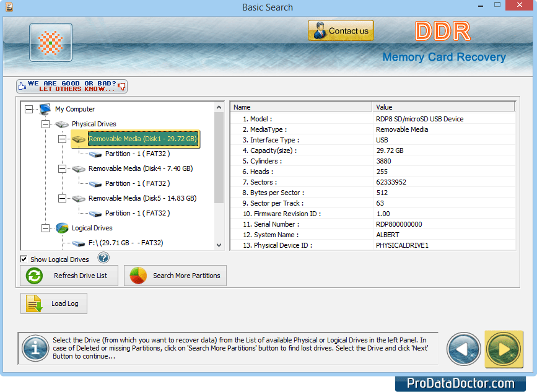Click the 'RDP8 SD/microSD USB Device' value

pos(419,119)
